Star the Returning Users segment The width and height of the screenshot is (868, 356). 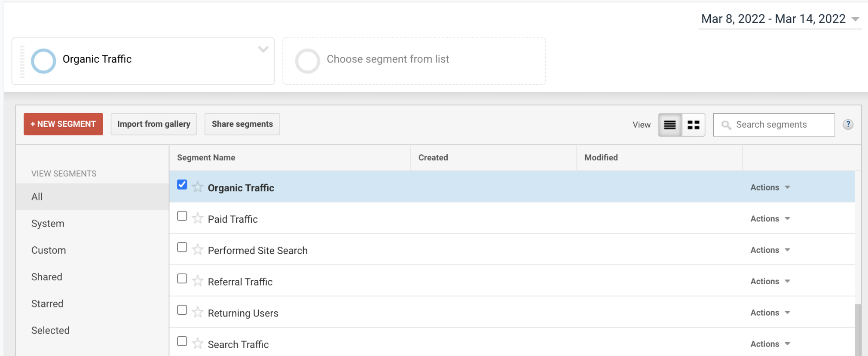pyautogui.click(x=198, y=313)
